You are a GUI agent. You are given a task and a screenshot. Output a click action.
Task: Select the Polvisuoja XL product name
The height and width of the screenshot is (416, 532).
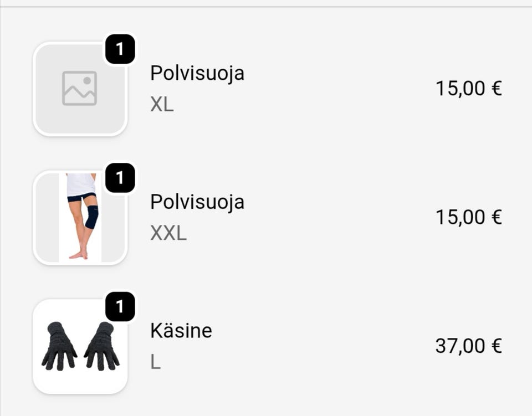(197, 73)
